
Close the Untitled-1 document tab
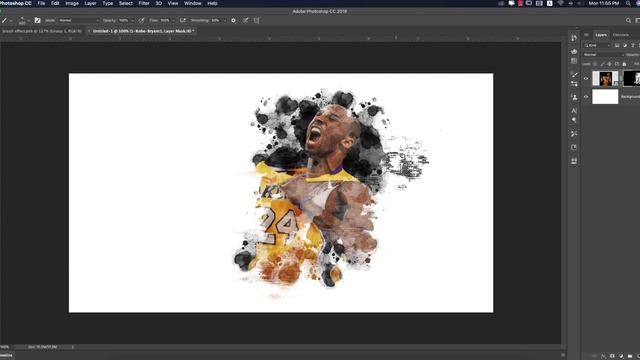(x=89, y=31)
